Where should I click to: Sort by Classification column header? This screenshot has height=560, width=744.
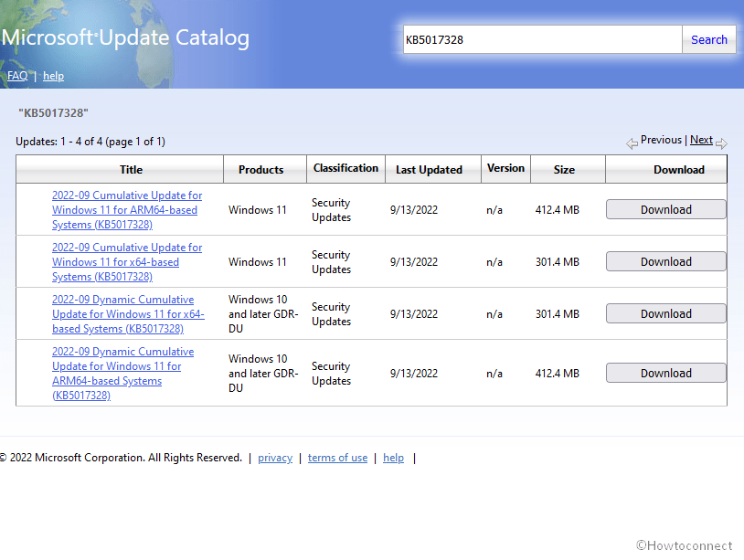click(x=345, y=168)
